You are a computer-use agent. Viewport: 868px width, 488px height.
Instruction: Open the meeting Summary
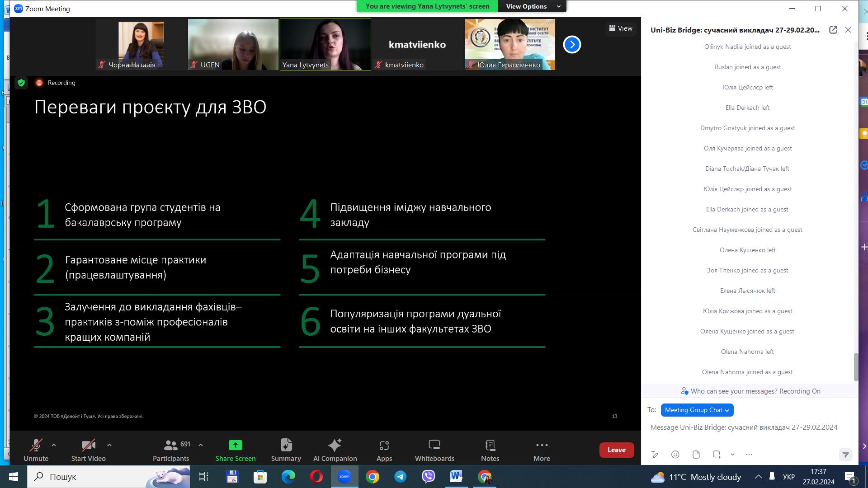pyautogui.click(x=286, y=450)
